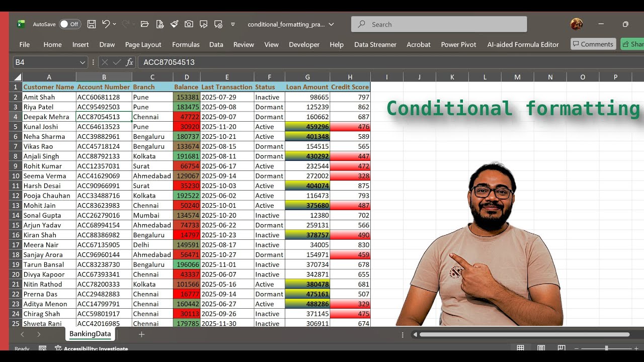Screen dimensions: 644x362
Task: Select loan amount cell 488286
Action: 307,304
